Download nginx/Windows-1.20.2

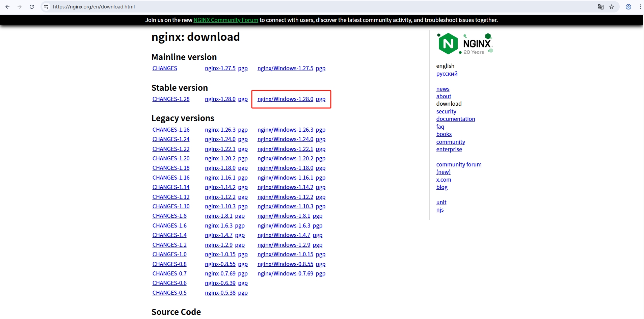[x=285, y=158]
